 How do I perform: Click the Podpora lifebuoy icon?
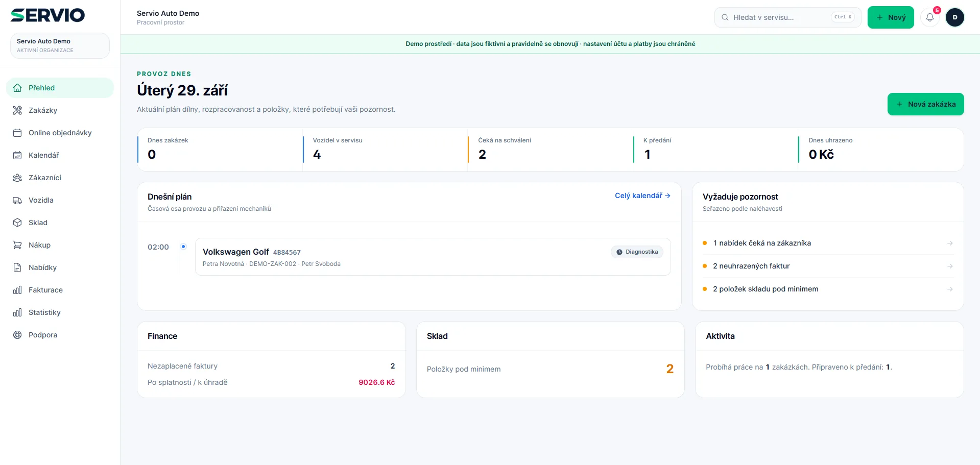(x=17, y=335)
